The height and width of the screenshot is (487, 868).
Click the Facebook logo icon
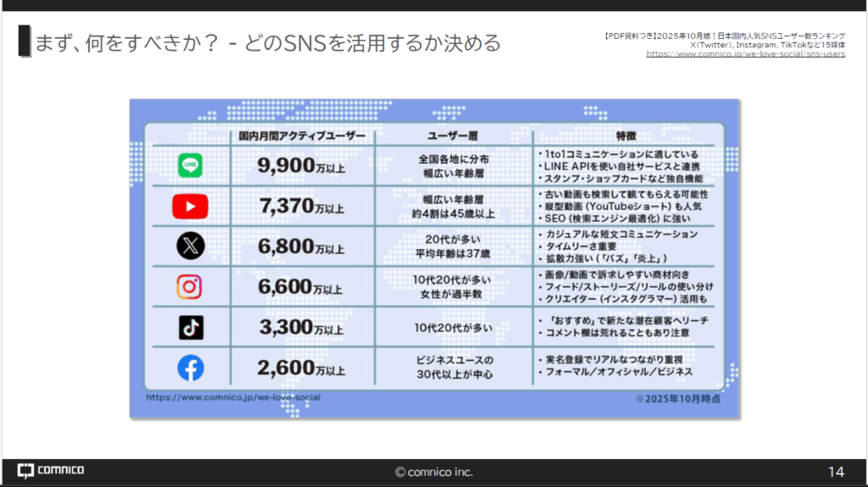(x=191, y=368)
